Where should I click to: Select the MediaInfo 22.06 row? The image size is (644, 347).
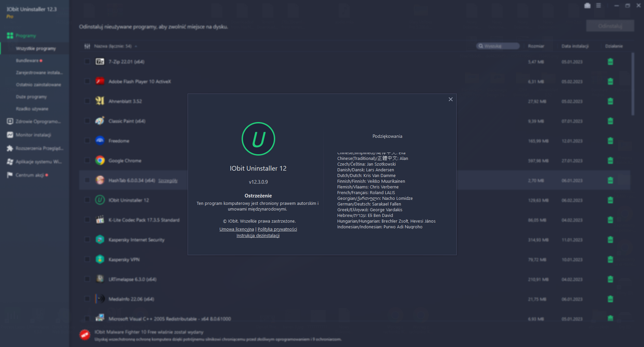[x=354, y=299]
